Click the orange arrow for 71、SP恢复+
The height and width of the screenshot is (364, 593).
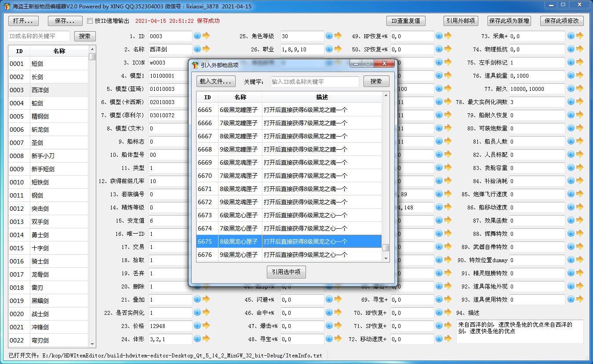448,326
